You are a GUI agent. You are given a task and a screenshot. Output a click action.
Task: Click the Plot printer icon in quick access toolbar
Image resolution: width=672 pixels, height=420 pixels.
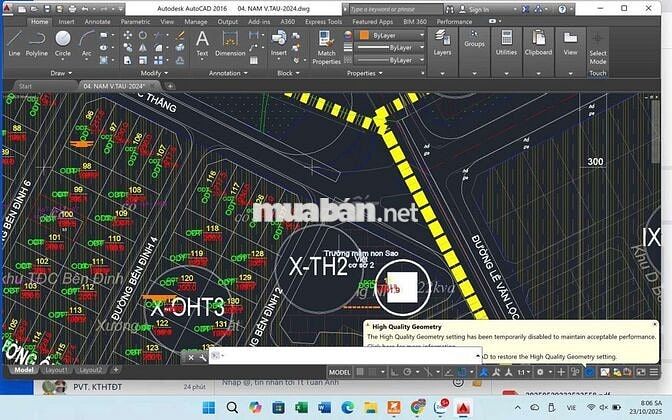[72, 9]
